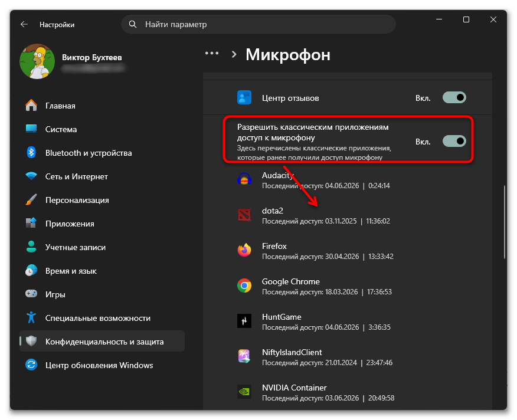517x420 pixels.
Task: Click the Персонализация brush icon
Action: (31, 200)
